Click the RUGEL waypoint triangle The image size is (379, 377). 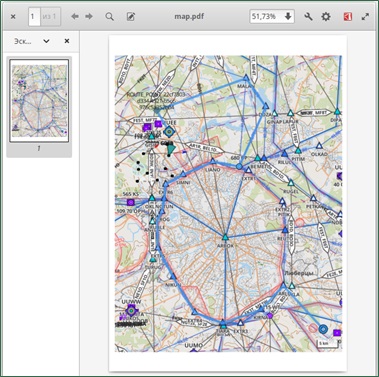click(x=291, y=183)
